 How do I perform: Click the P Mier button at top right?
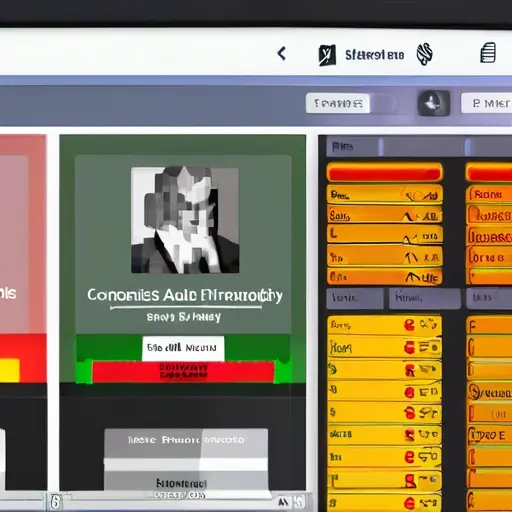[x=487, y=103]
